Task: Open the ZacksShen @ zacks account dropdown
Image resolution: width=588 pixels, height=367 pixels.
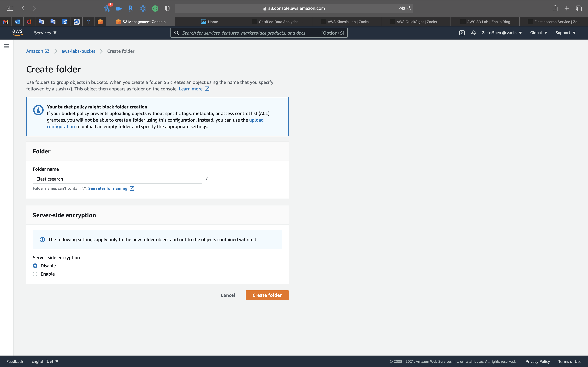Action: 502,33
